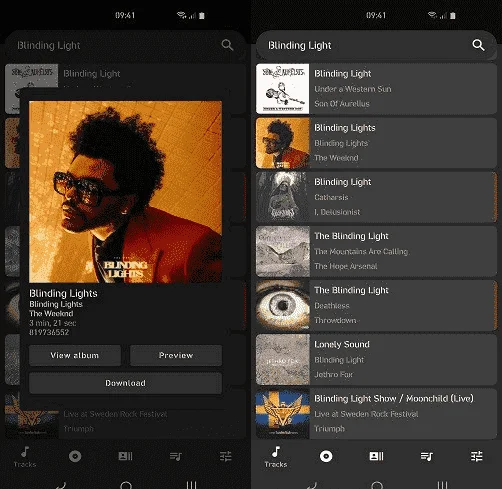Click the Download button in the dialog
Viewport: 502px width, 489px height.
125,383
